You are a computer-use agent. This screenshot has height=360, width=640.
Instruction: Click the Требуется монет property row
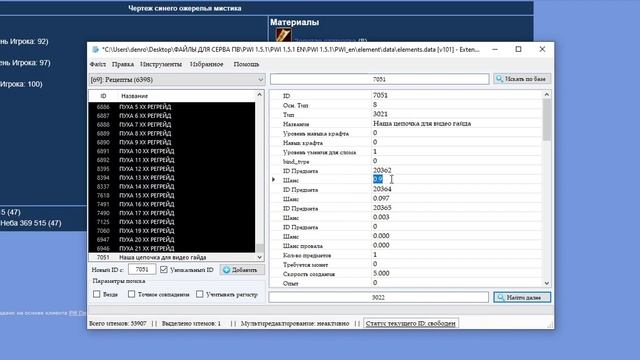point(407,264)
